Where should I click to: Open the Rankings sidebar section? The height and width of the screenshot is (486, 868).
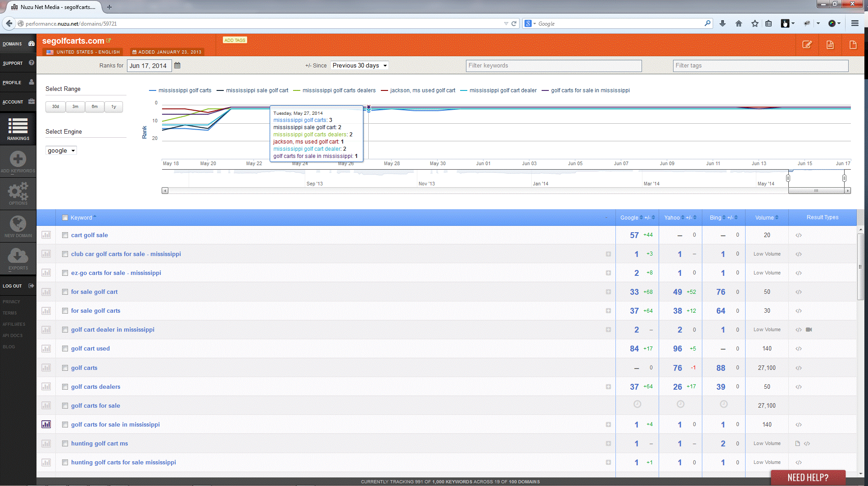[18, 129]
